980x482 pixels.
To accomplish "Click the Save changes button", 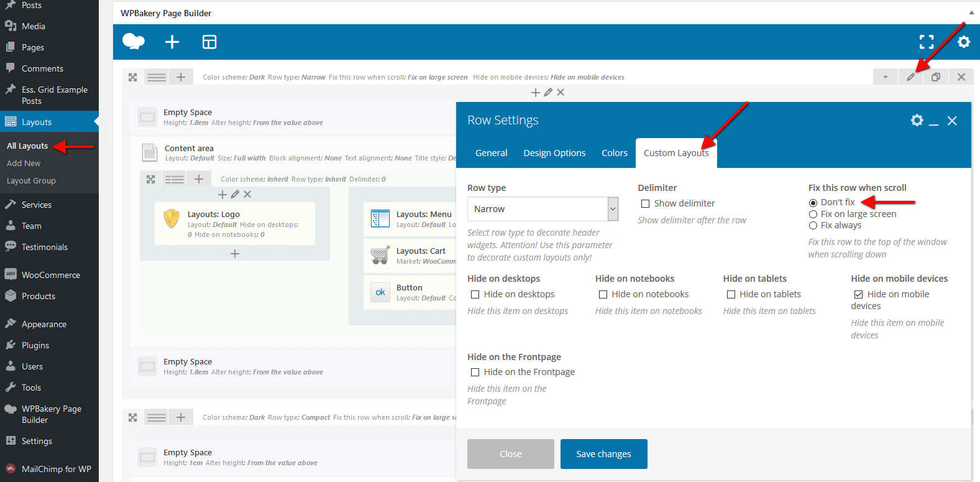I will pos(604,454).
